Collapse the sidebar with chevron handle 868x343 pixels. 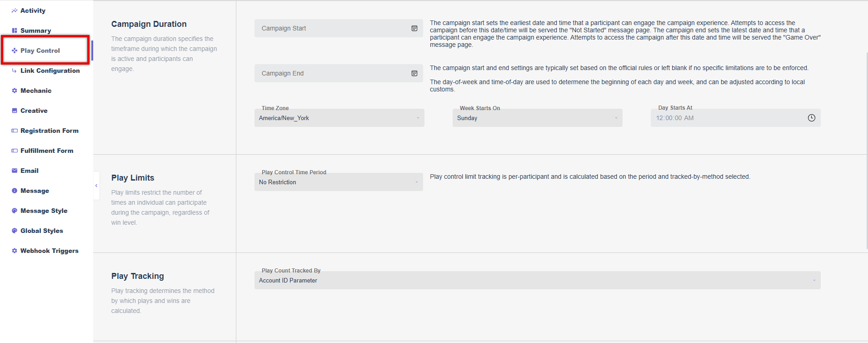pos(96,186)
